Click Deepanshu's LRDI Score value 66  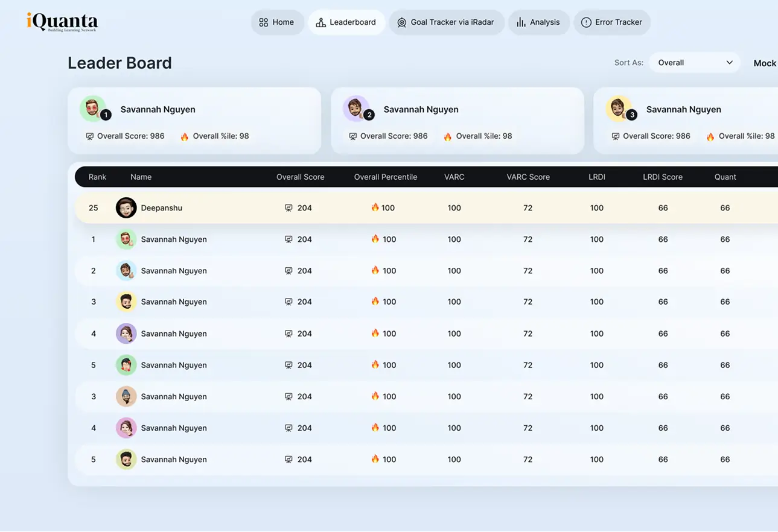[x=663, y=208]
